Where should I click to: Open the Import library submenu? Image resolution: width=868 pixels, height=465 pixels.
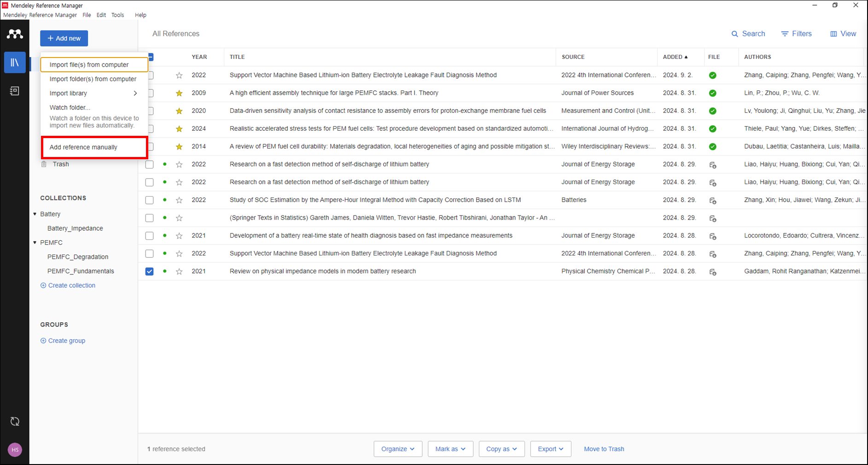94,93
